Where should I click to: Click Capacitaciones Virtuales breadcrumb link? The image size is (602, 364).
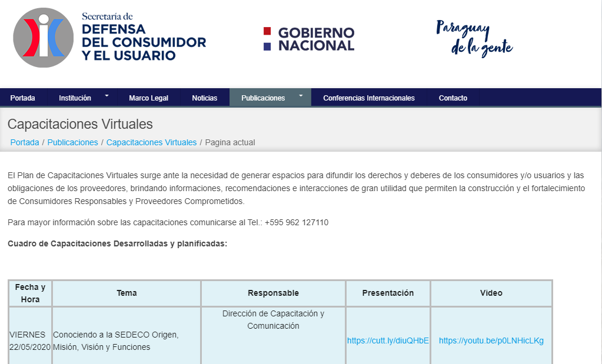click(x=151, y=142)
